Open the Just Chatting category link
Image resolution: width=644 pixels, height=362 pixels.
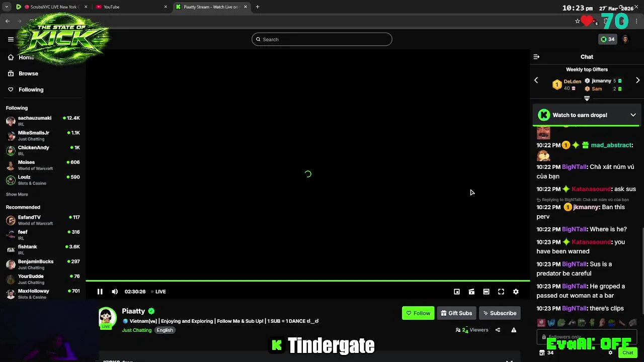136,330
